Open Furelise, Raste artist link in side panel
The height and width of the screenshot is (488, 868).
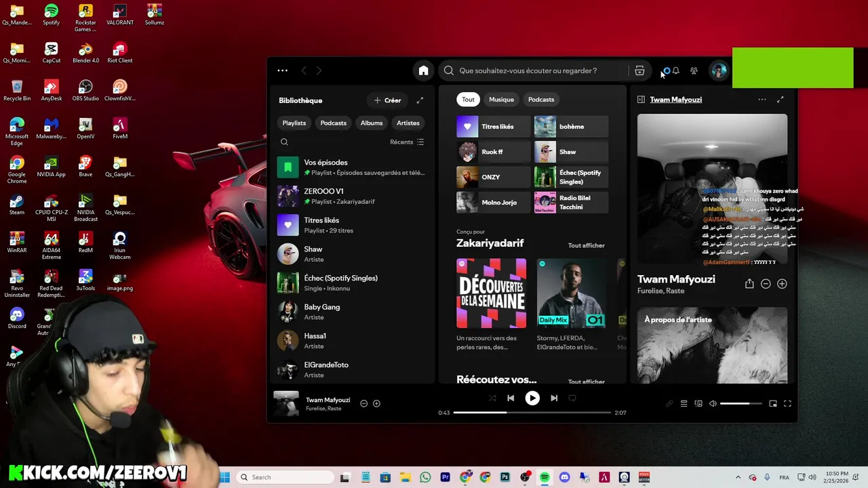pyautogui.click(x=661, y=291)
